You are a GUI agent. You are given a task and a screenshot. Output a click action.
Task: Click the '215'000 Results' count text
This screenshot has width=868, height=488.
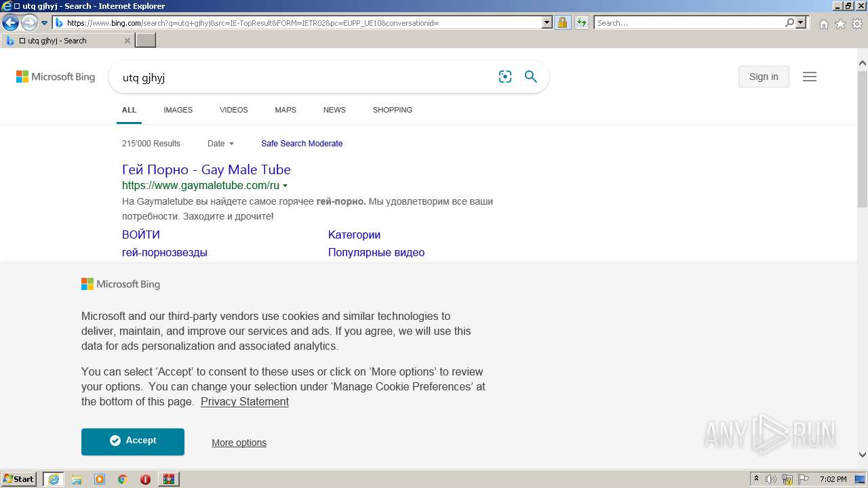point(151,144)
